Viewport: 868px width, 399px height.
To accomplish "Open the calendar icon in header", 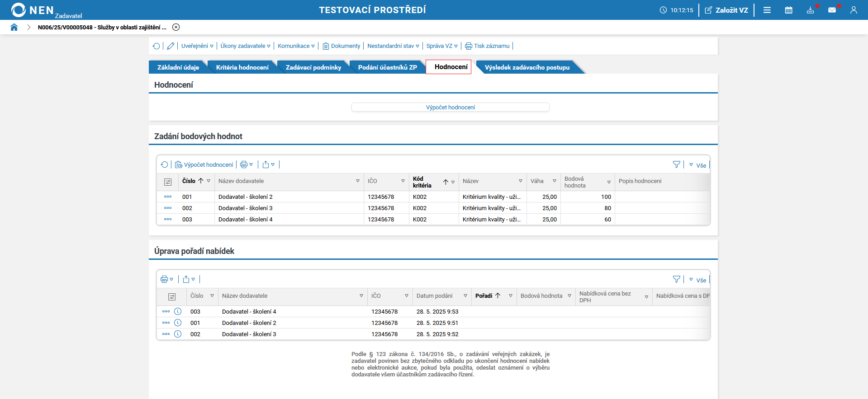I will point(788,10).
